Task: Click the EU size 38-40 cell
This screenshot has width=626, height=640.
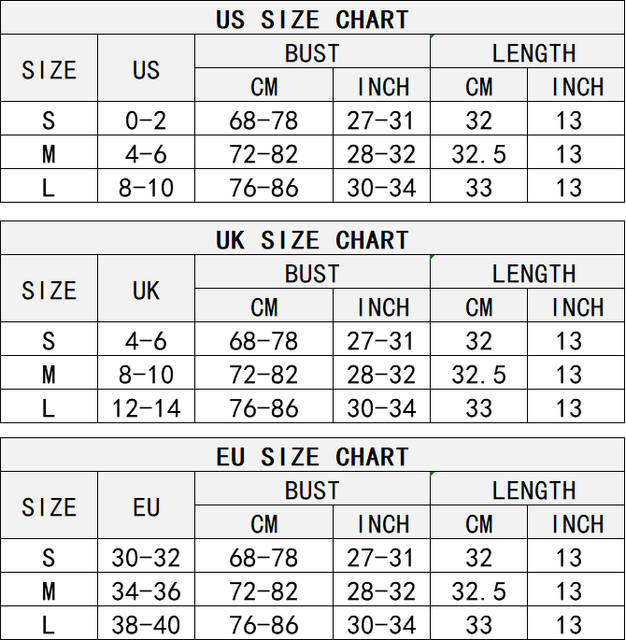Action: tap(146, 623)
